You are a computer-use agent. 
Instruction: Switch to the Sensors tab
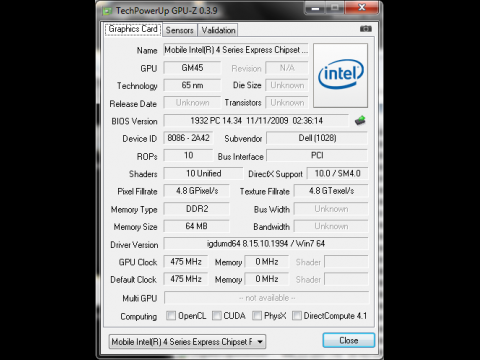tap(179, 30)
